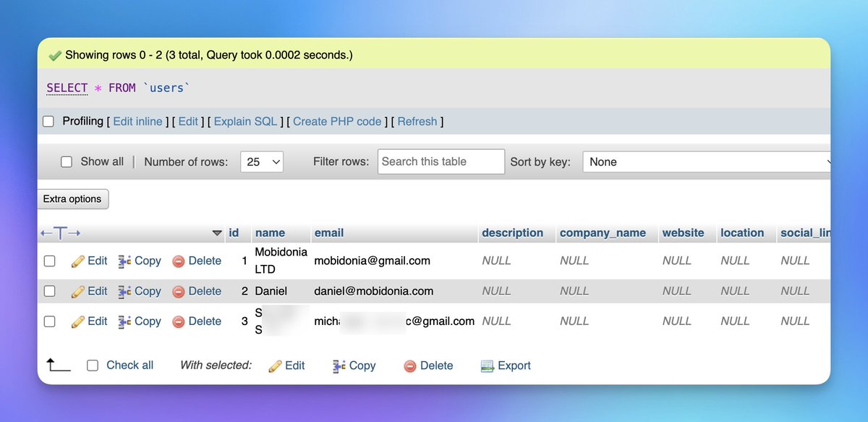
Task: Click the NULL location cell for row id 3
Action: click(x=735, y=321)
